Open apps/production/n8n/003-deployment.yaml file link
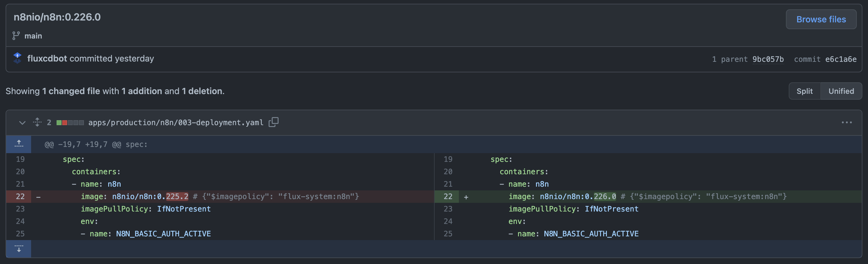Viewport: 868px width, 264px height. 176,123
